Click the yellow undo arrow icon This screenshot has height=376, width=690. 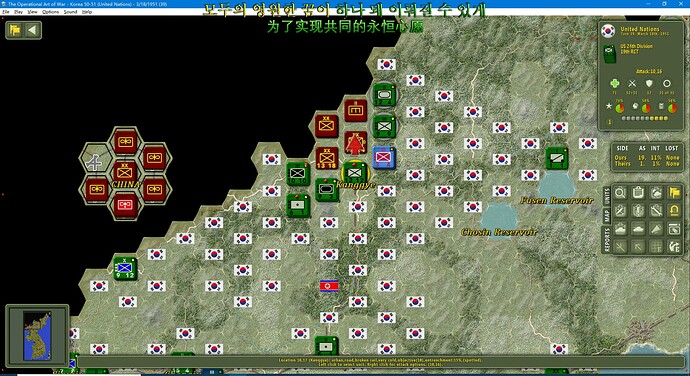point(674,210)
